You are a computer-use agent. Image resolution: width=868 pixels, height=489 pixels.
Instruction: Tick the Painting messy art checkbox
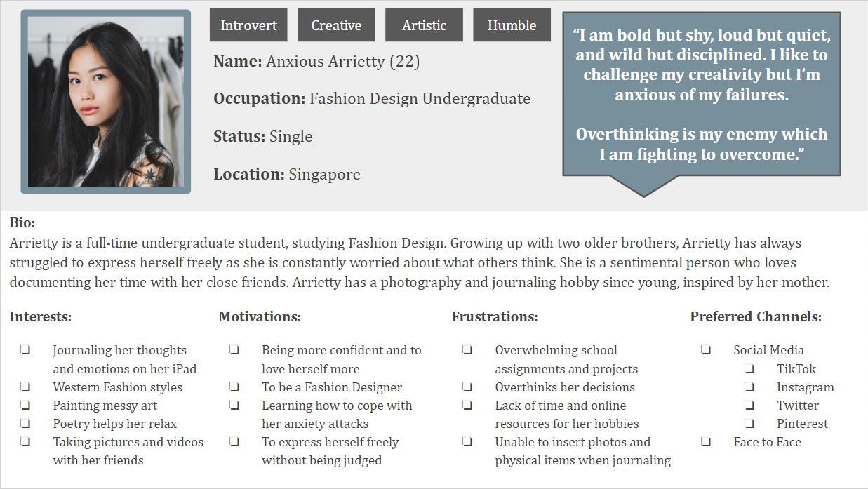click(x=25, y=406)
